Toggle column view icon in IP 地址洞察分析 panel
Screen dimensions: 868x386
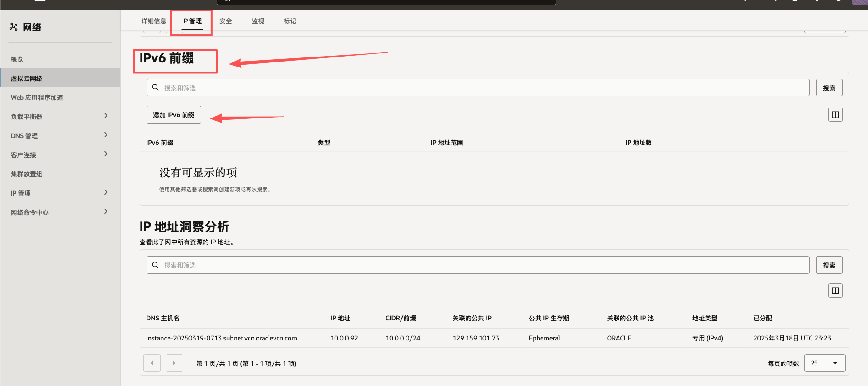(x=835, y=291)
